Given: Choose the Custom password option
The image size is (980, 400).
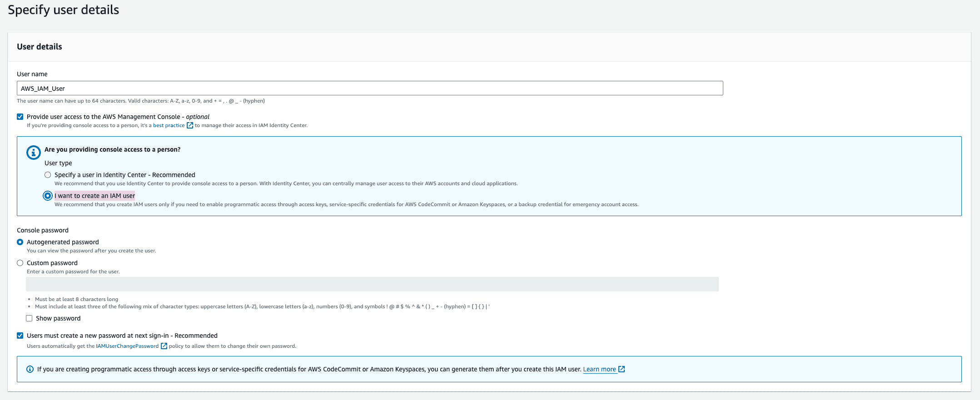Looking at the screenshot, I should click(20, 263).
